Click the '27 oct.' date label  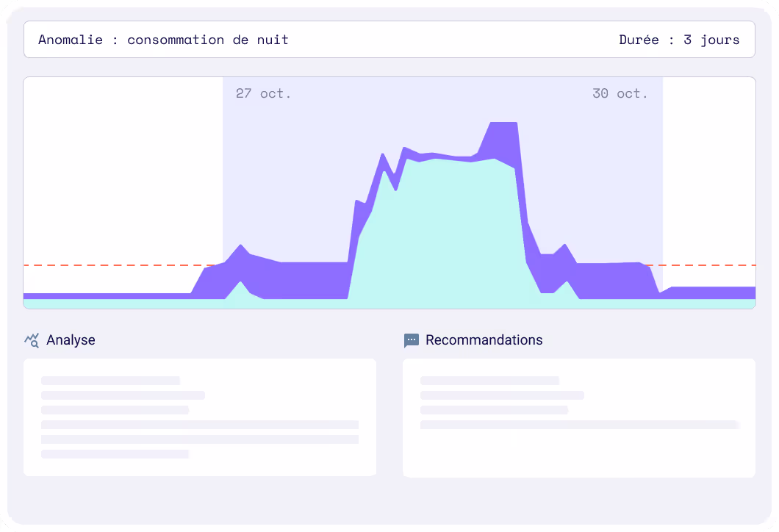pyautogui.click(x=263, y=93)
